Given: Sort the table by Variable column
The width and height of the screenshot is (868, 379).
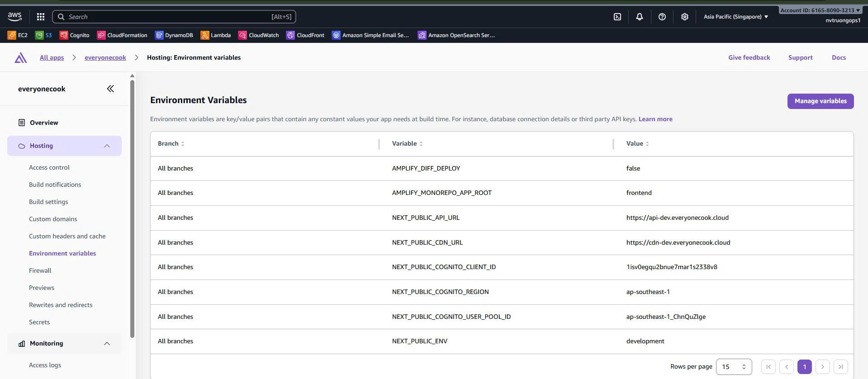Looking at the screenshot, I should pyautogui.click(x=407, y=143).
